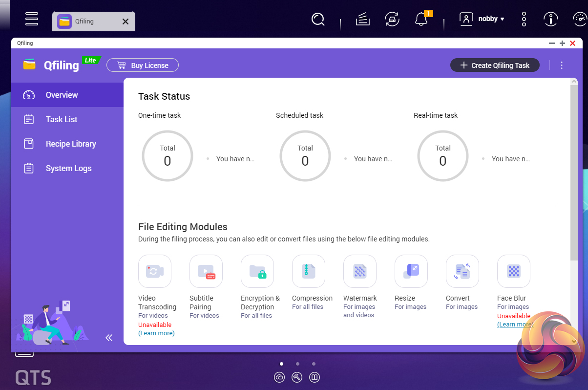
Task: Go to Task List in sidebar
Action: (62, 119)
